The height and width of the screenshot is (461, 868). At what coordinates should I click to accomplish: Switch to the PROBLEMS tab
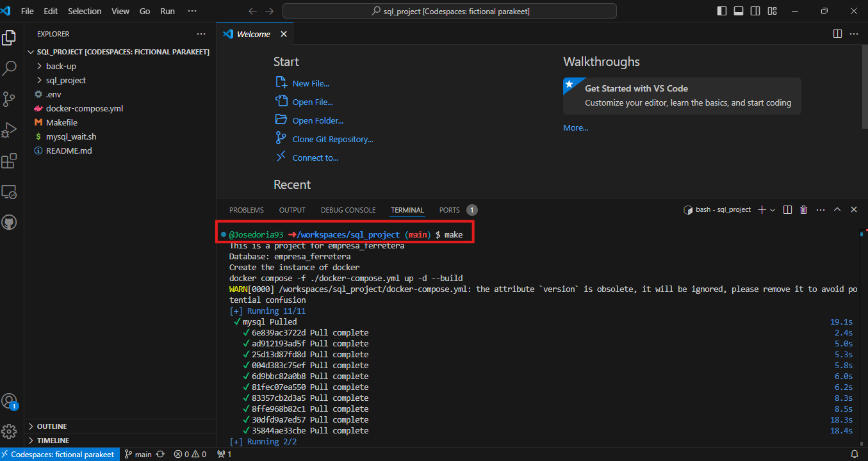pos(247,210)
